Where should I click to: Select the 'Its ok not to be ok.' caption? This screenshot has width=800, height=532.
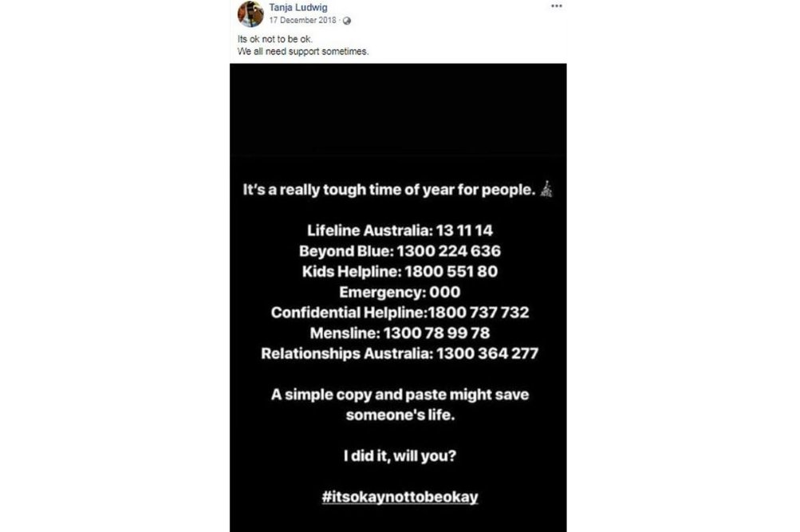(x=275, y=39)
